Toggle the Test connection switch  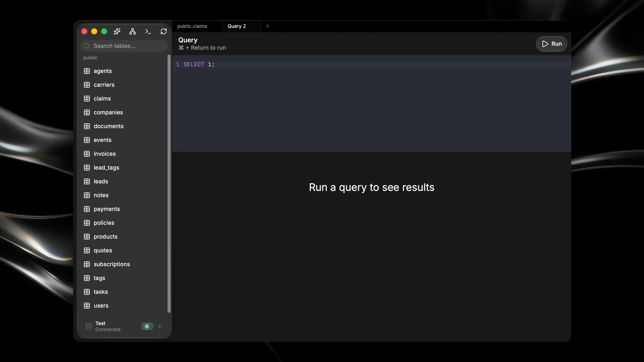[x=147, y=326]
